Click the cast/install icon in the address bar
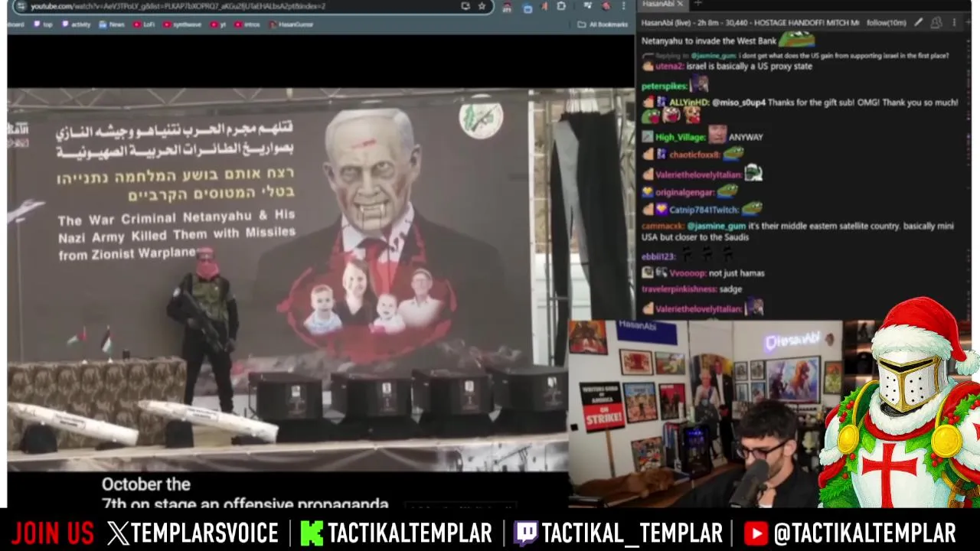 465,6
